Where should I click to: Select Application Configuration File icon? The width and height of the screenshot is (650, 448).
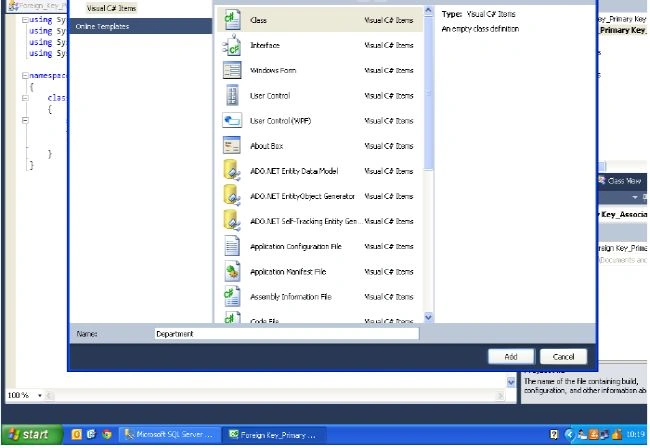click(x=232, y=246)
